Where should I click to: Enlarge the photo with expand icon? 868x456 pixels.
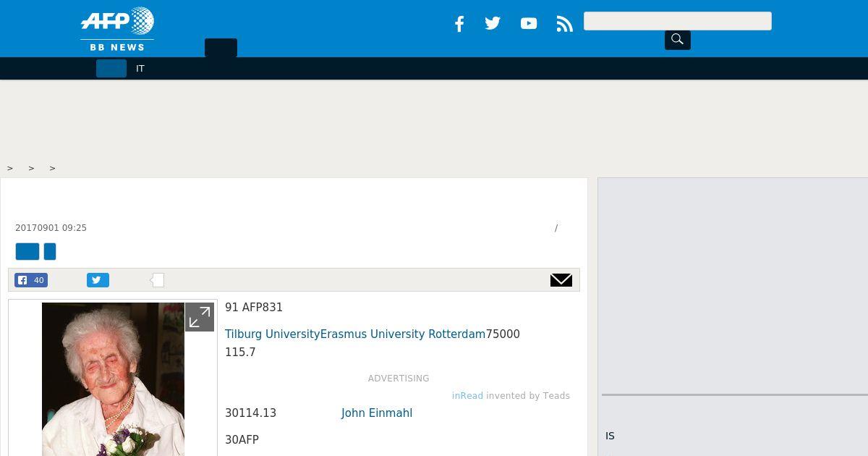point(200,317)
